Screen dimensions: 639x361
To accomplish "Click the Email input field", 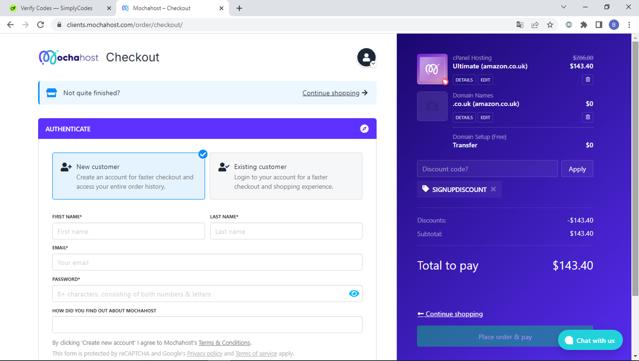I will point(207,262).
